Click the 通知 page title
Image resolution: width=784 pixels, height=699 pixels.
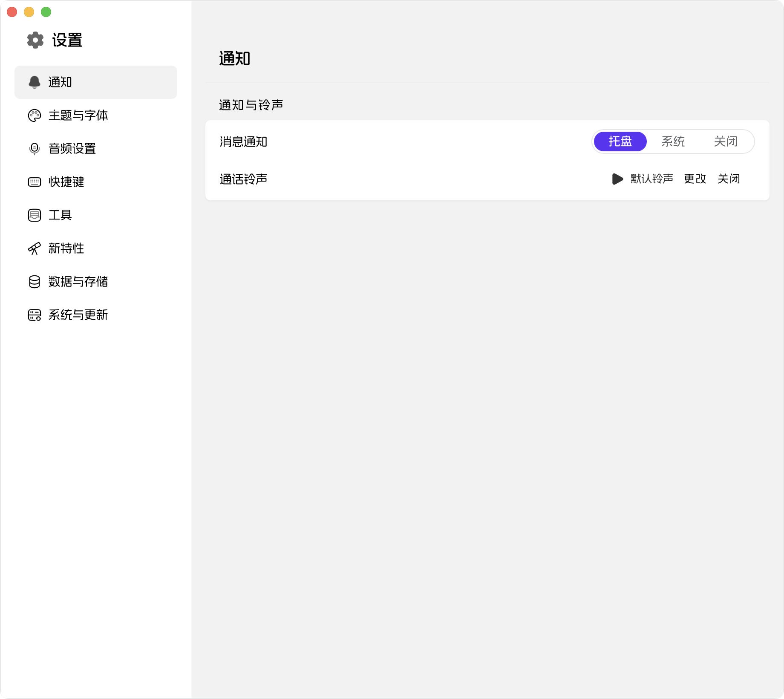tap(235, 58)
